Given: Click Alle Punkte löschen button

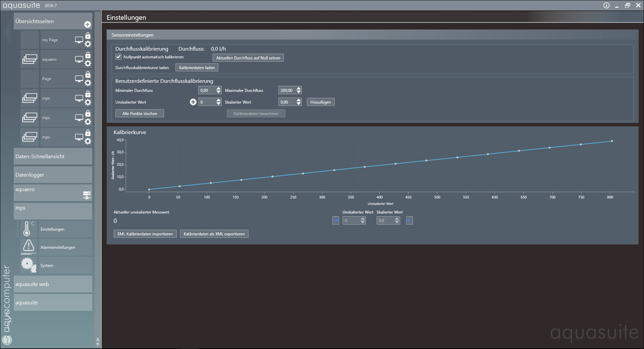Looking at the screenshot, I should pyautogui.click(x=140, y=114).
